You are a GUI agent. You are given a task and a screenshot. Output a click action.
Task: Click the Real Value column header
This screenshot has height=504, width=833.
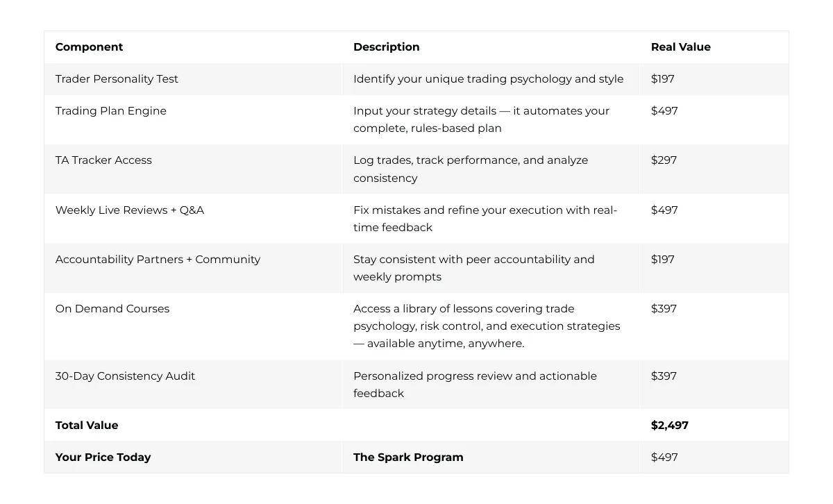(x=680, y=47)
